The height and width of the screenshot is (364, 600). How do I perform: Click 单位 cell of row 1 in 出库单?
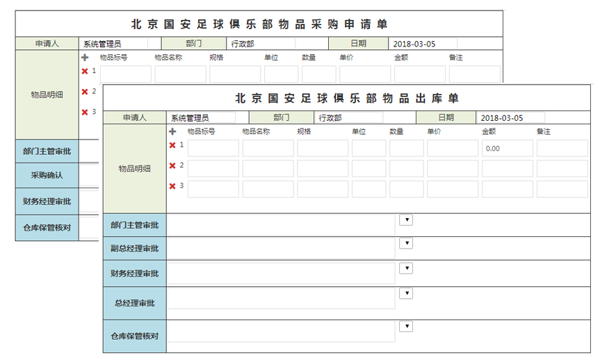click(x=369, y=149)
